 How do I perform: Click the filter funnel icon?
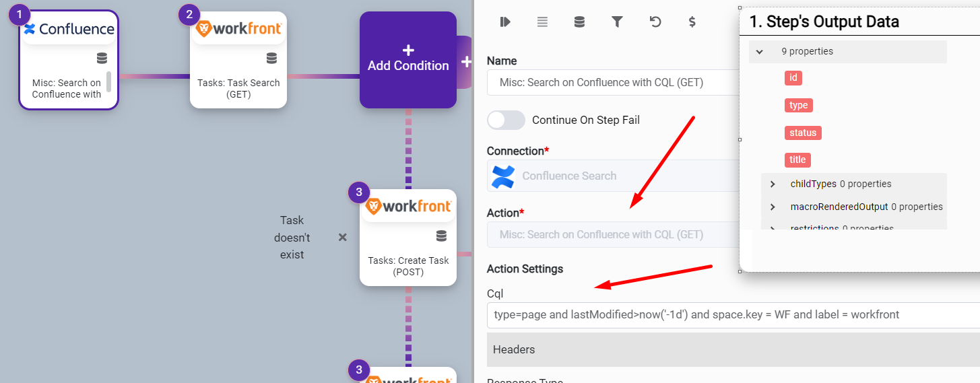point(616,22)
